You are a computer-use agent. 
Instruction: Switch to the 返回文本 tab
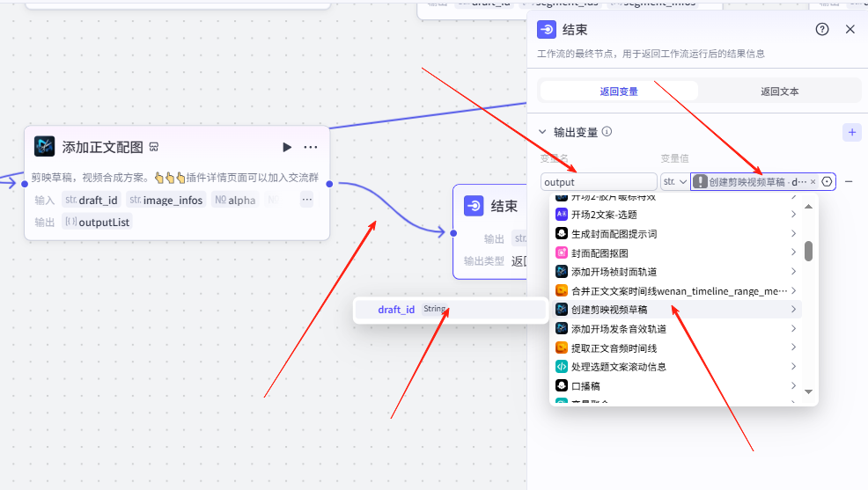[778, 91]
